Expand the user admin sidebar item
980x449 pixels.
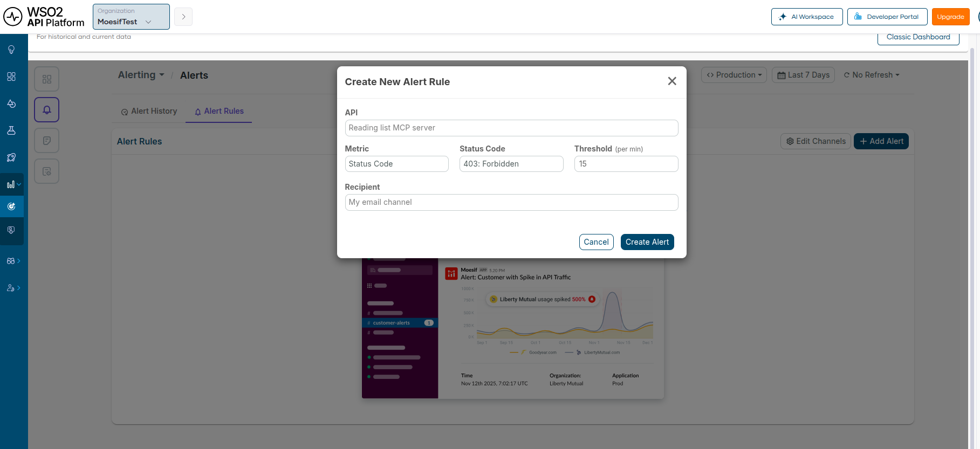point(13,288)
